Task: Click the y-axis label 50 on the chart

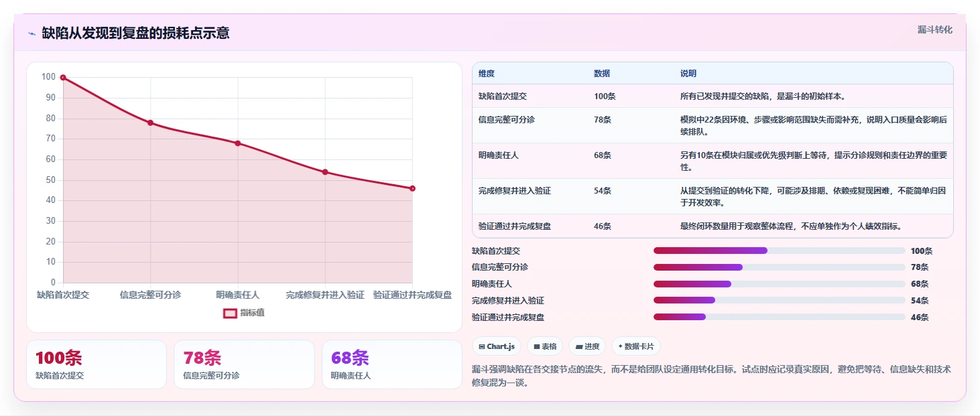Action: [x=50, y=180]
